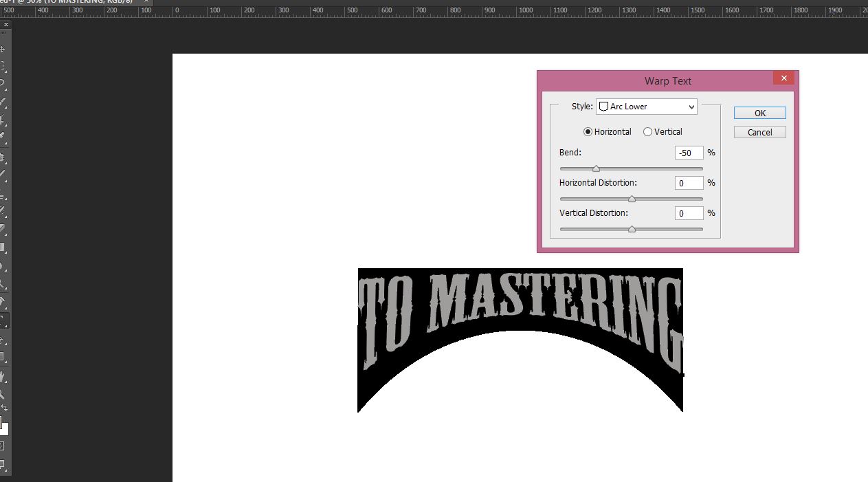The width and height of the screenshot is (868, 482).
Task: Click the swap foreground and background colors icon
Action: (3, 408)
